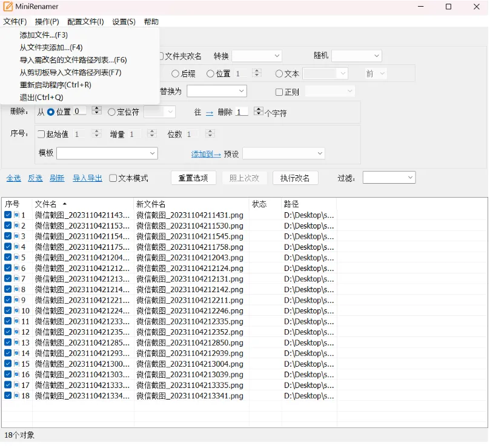This screenshot has height=448, width=490.
Task: Click the 添加到→ link
Action: [x=206, y=154]
